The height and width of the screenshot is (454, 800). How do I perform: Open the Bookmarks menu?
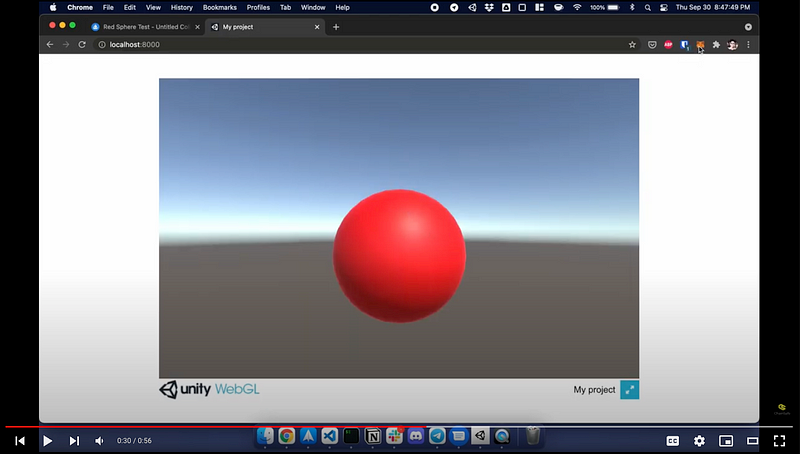[219, 7]
